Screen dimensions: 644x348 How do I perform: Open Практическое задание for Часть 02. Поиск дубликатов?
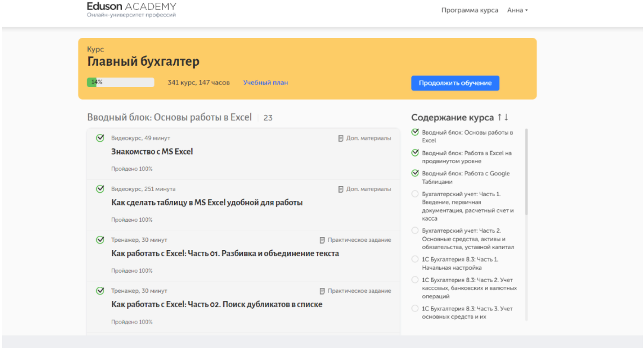pyautogui.click(x=355, y=291)
